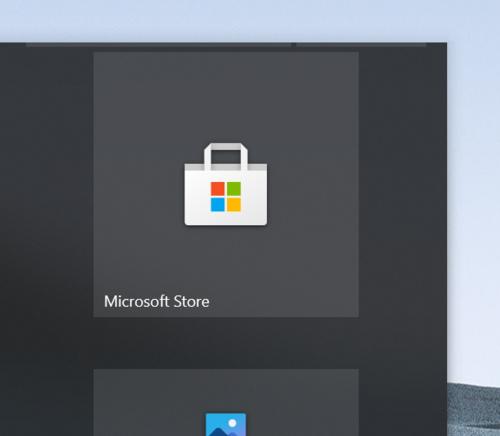Click the sky wallpaper above the Start menu

[250, 20]
